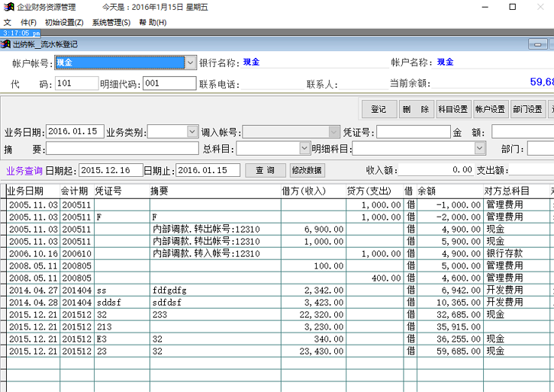This screenshot has width=554, height=392.
Task: Click the 22,320.00 debit cell
Action: pyautogui.click(x=314, y=315)
